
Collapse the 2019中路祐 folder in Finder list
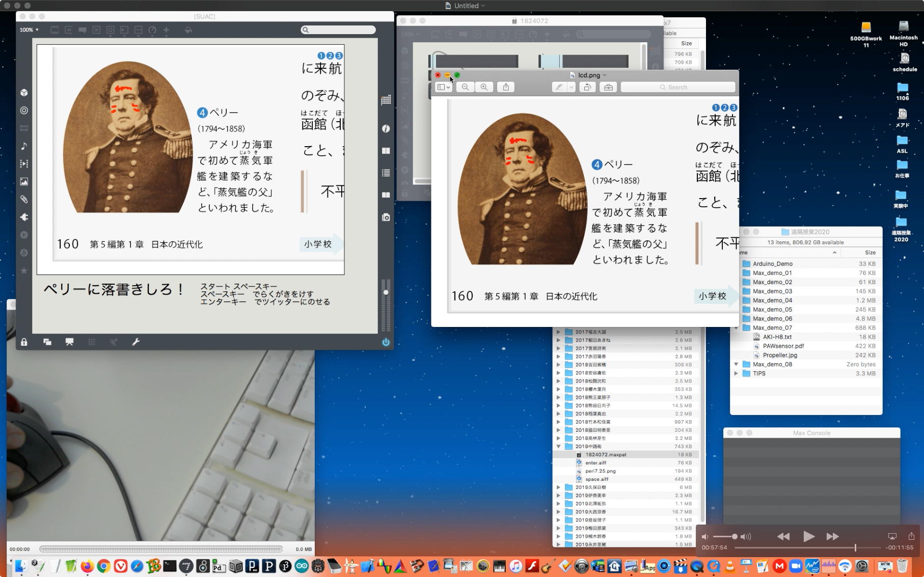(x=558, y=447)
